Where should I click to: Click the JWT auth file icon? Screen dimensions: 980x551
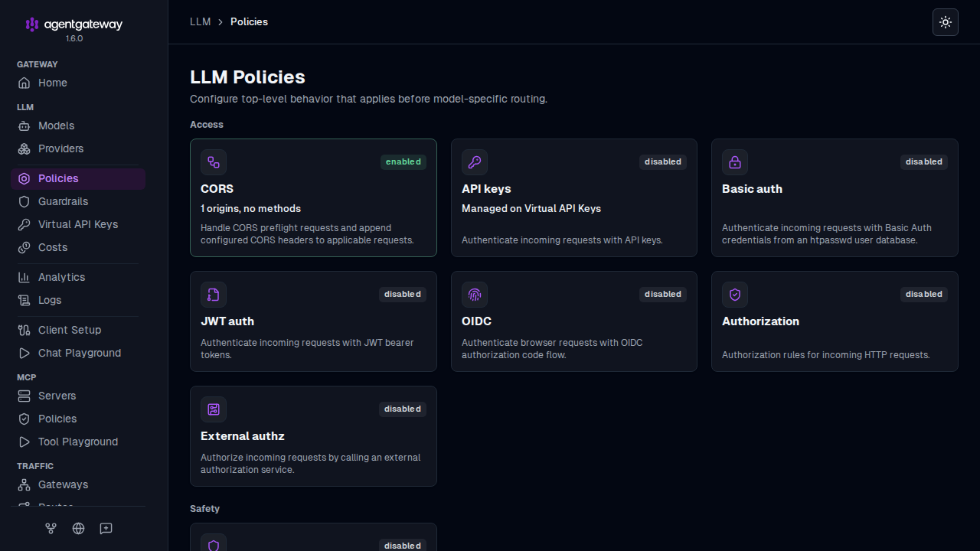214,295
